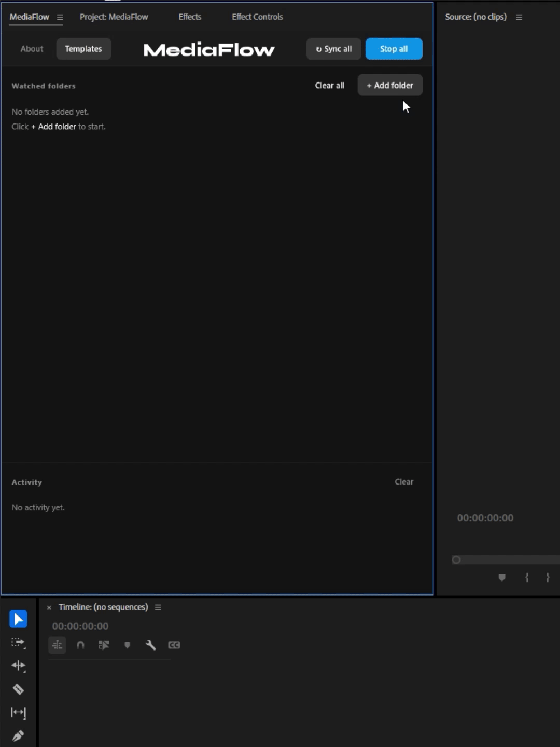
Task: Click the Source monitor timecode 00:00:00:00
Action: pyautogui.click(x=485, y=518)
